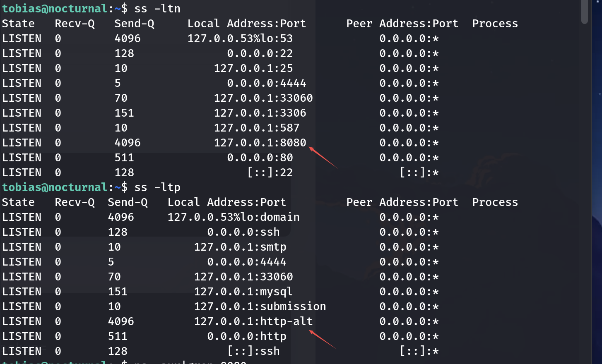Click the red arrow pointing at 8080
602x364 pixels.
pos(323,158)
